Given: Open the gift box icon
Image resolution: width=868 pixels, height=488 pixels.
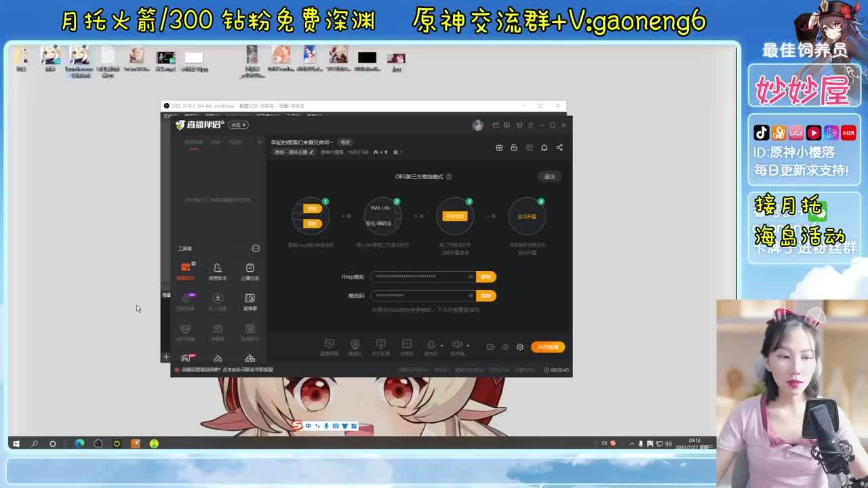Looking at the screenshot, I should 499,148.
